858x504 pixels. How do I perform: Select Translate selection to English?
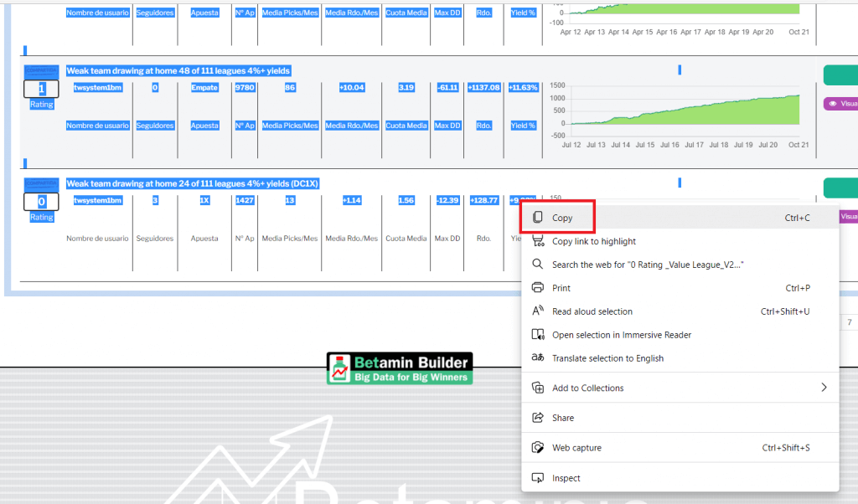[x=680, y=358]
